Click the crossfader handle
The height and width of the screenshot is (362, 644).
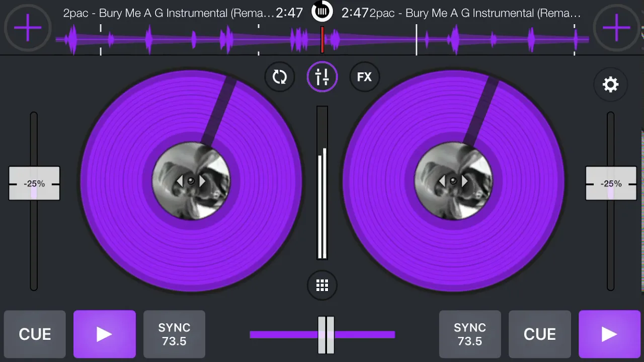tap(326, 335)
